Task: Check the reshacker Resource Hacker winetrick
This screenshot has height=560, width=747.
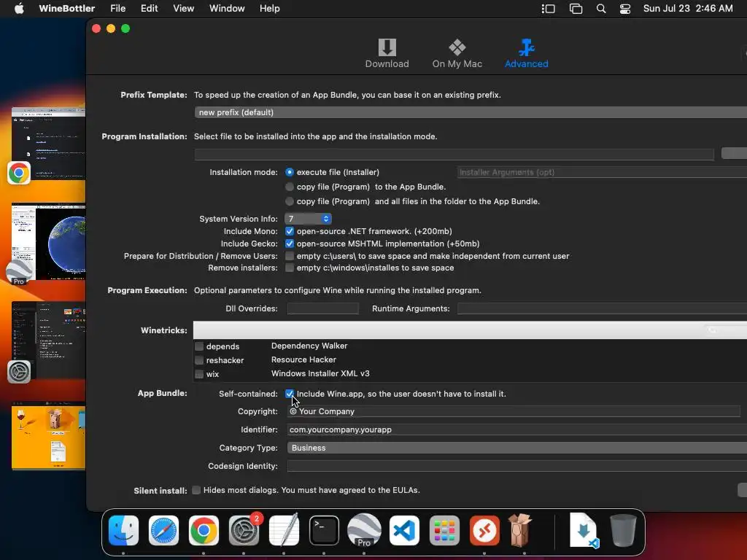Action: [x=199, y=360]
